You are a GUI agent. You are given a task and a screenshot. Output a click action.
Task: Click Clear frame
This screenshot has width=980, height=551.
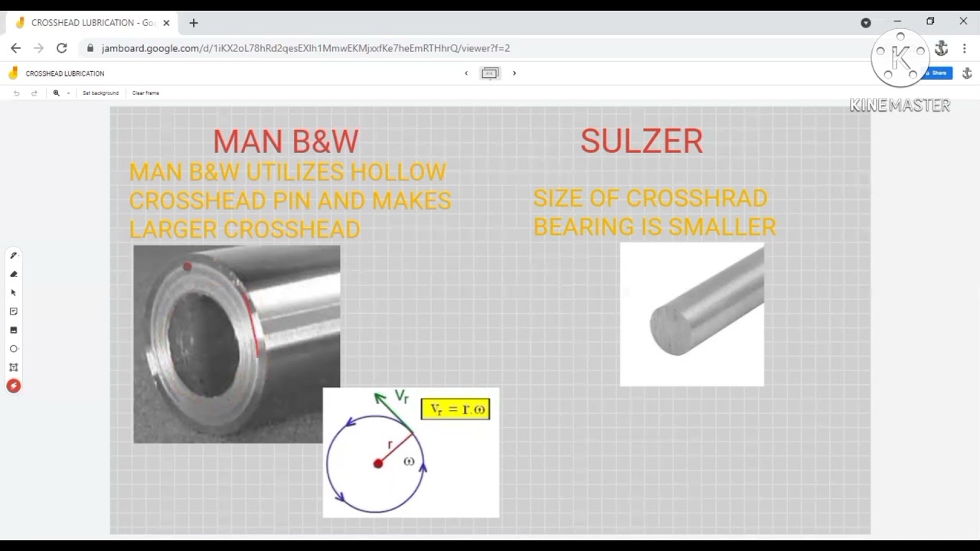click(x=145, y=93)
